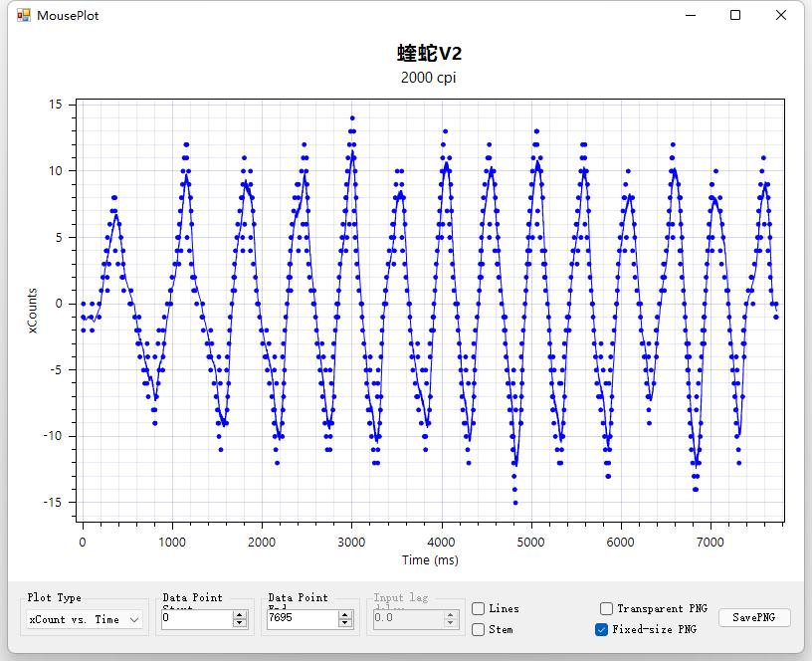Screen dimensions: 812x661
Task: Increase Data Point End with up arrow
Action: pyautogui.click(x=345, y=614)
